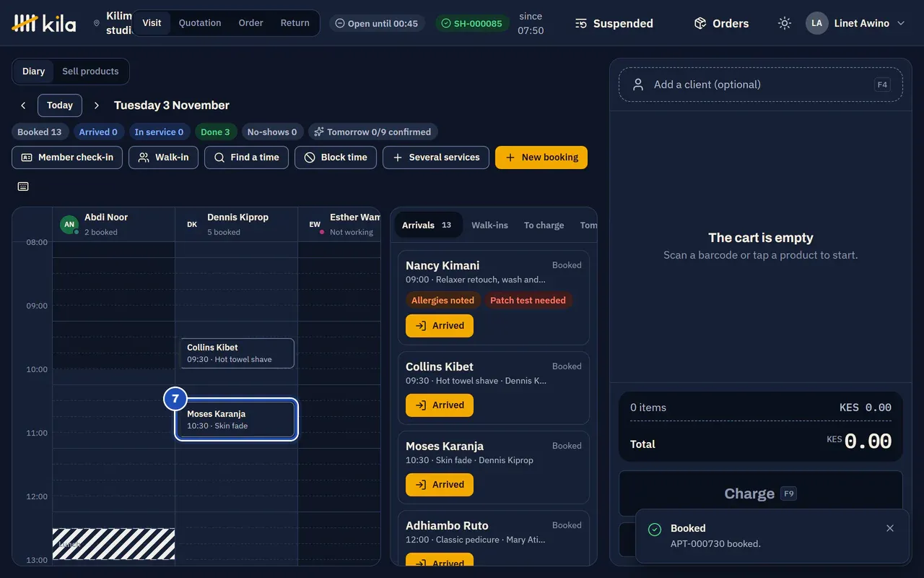This screenshot has width=924, height=578.
Task: Click the Booked 13 status pill
Action: 40,132
